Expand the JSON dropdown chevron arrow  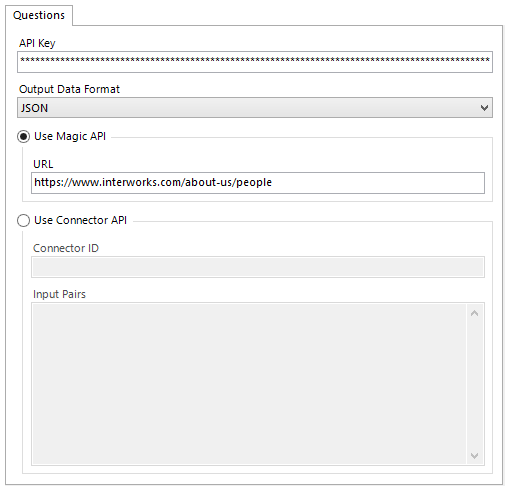[x=484, y=108]
